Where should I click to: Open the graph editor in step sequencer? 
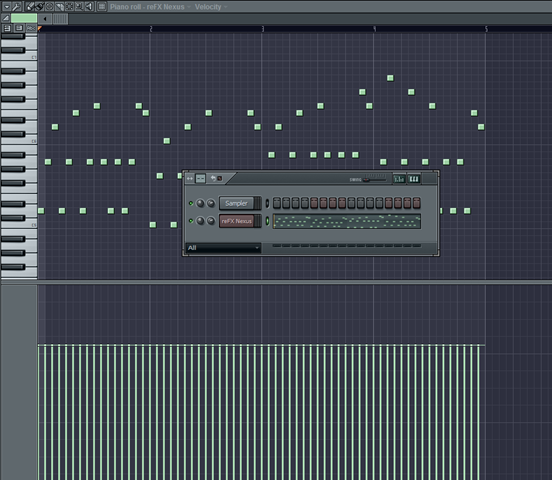(x=399, y=179)
